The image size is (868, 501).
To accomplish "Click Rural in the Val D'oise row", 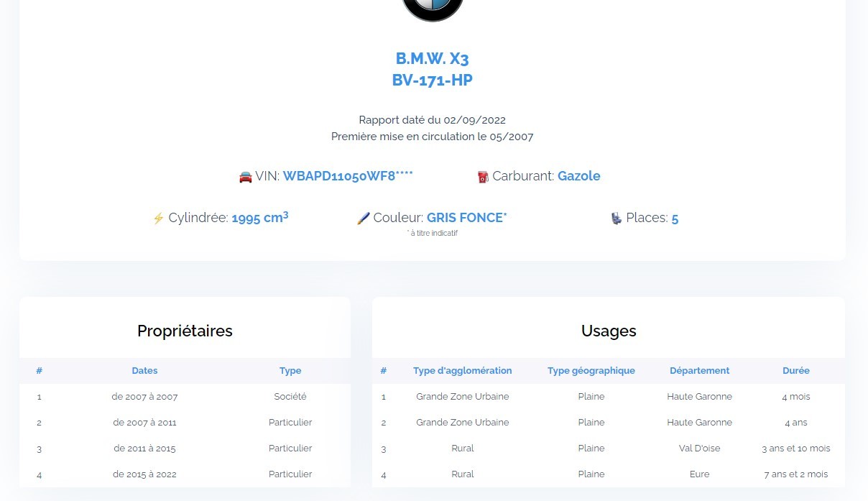I will click(x=463, y=449).
